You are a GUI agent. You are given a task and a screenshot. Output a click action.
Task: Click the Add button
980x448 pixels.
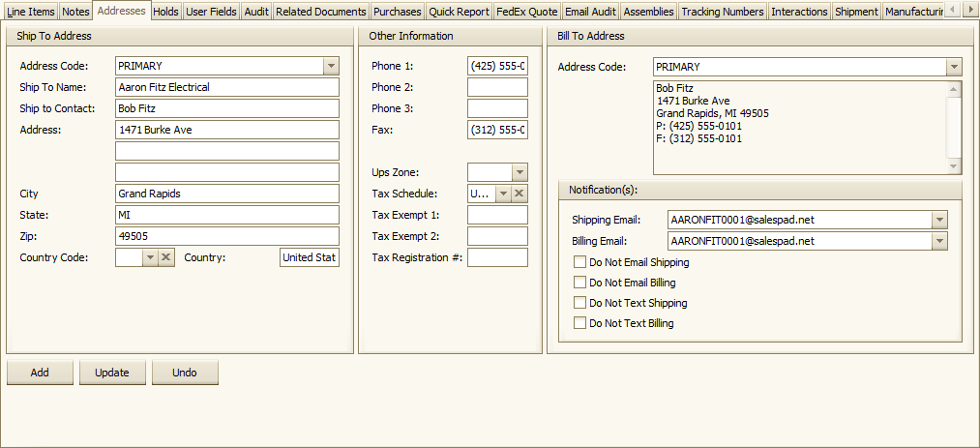40,373
